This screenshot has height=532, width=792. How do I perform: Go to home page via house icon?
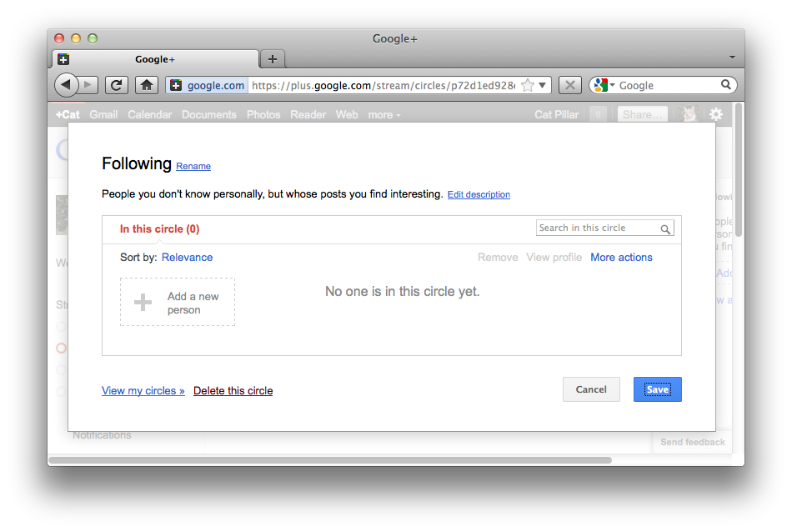click(147, 85)
